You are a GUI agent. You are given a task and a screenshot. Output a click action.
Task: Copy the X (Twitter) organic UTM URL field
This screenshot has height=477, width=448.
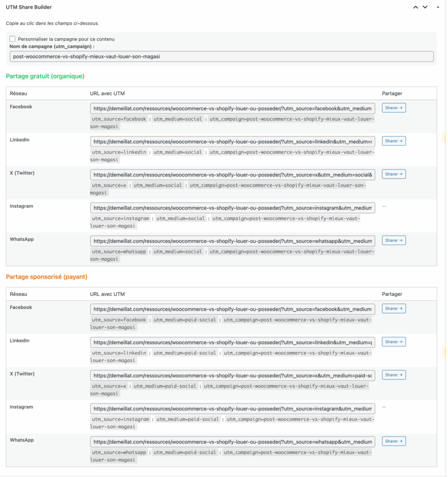pos(233,174)
